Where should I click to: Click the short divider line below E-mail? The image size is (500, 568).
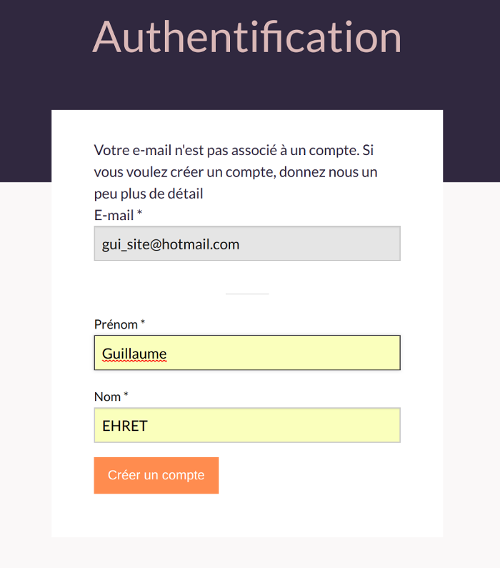pos(247,294)
